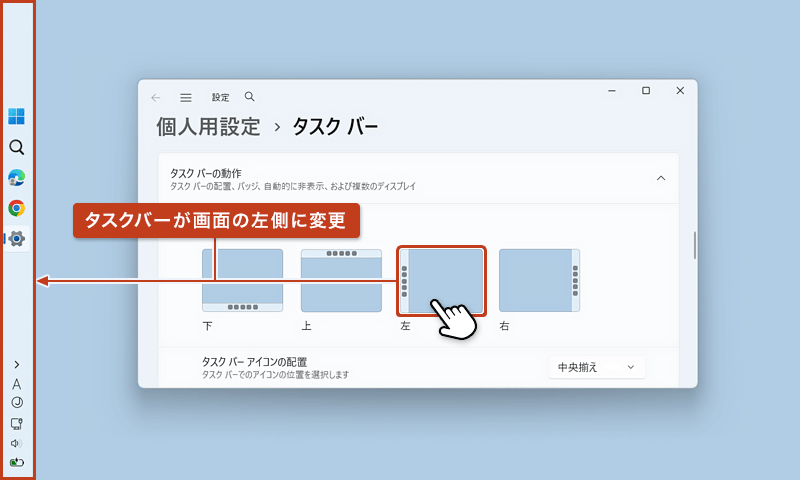The image size is (800, 480).
Task: Maximize the Settings window
Action: tap(646, 90)
